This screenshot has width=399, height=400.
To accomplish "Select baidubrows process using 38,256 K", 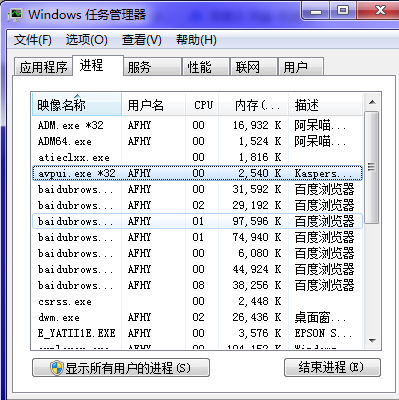I will click(197, 285).
